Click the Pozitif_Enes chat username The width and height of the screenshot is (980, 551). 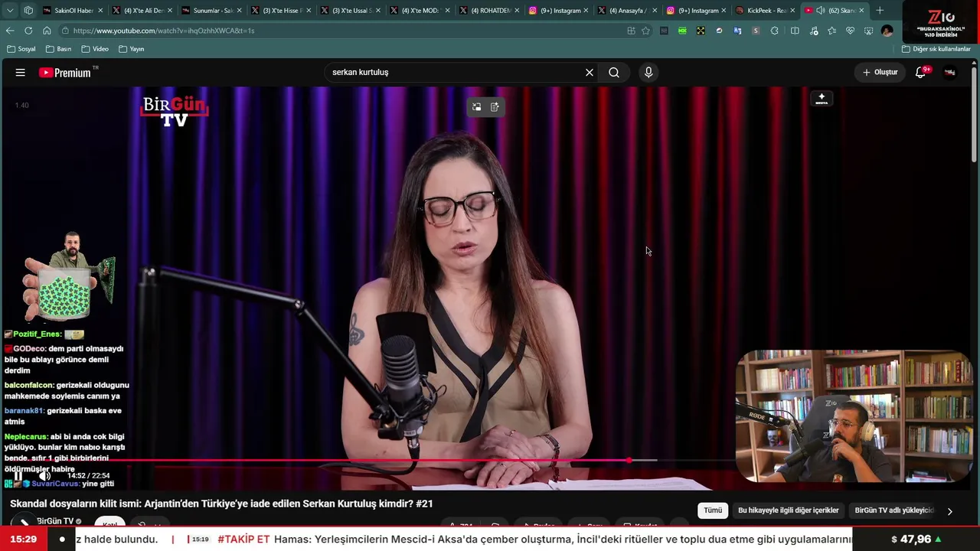37,334
